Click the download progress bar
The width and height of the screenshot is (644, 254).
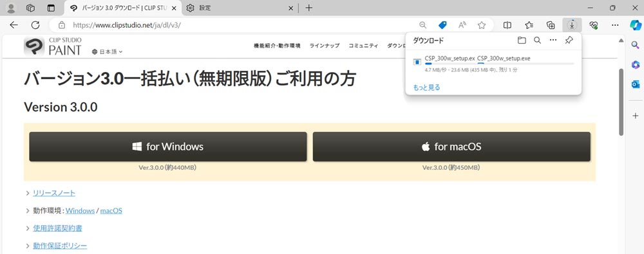(x=499, y=64)
